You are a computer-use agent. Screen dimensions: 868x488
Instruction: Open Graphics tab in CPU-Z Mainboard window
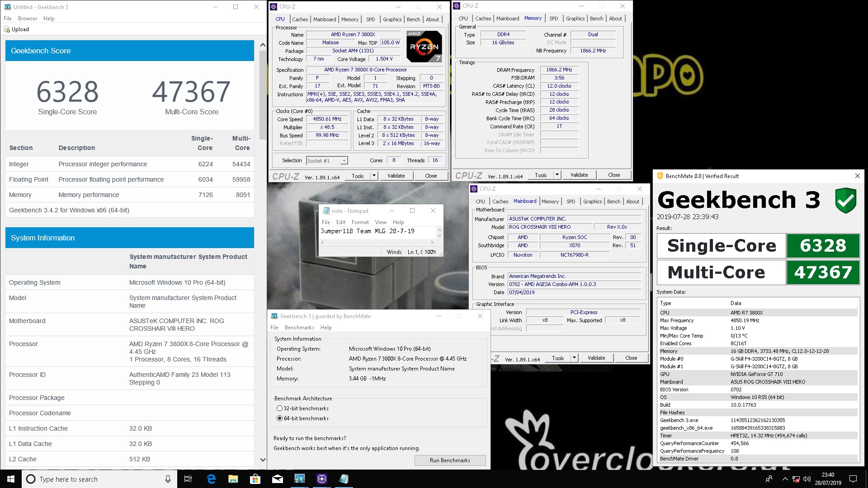click(x=592, y=202)
